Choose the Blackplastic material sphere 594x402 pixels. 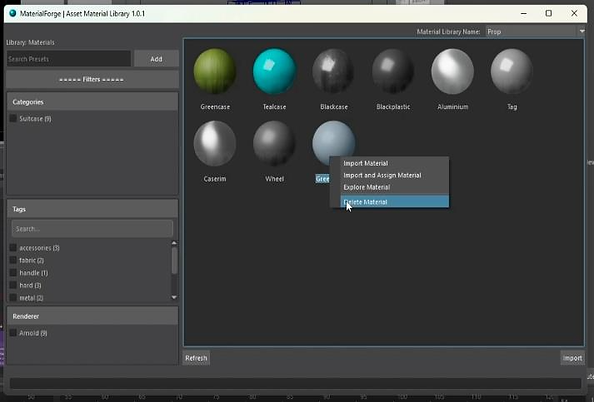(393, 71)
